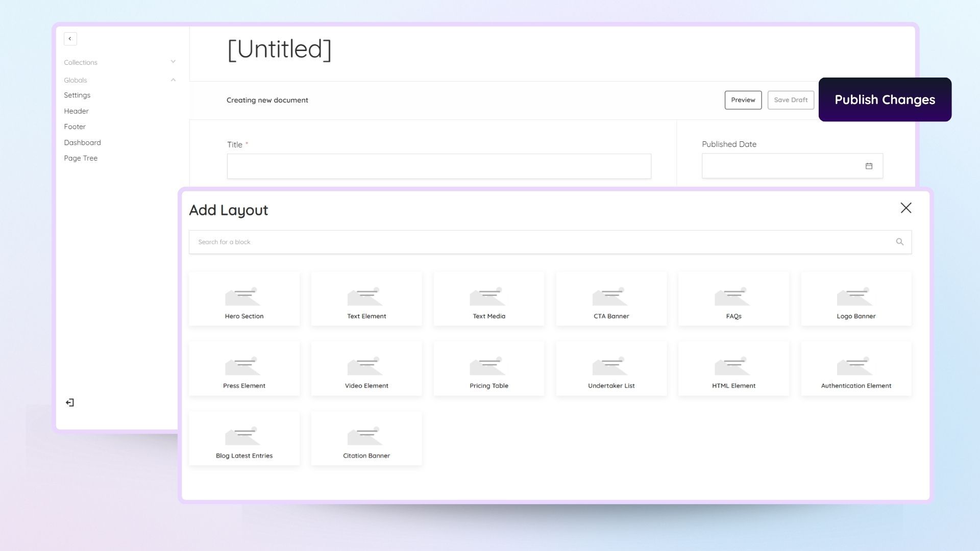Screen dimensions: 980x551
Task: Select the Pricing Table block
Action: [x=488, y=368]
